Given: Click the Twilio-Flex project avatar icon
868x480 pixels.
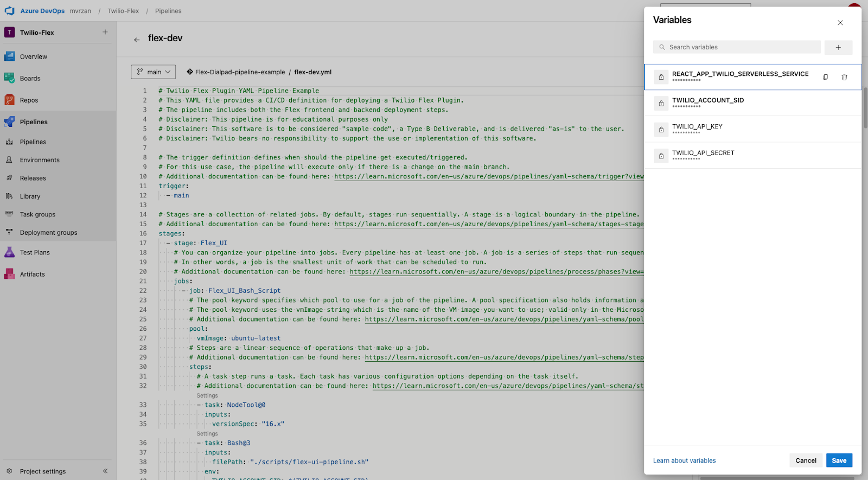Looking at the screenshot, I should (9, 33).
